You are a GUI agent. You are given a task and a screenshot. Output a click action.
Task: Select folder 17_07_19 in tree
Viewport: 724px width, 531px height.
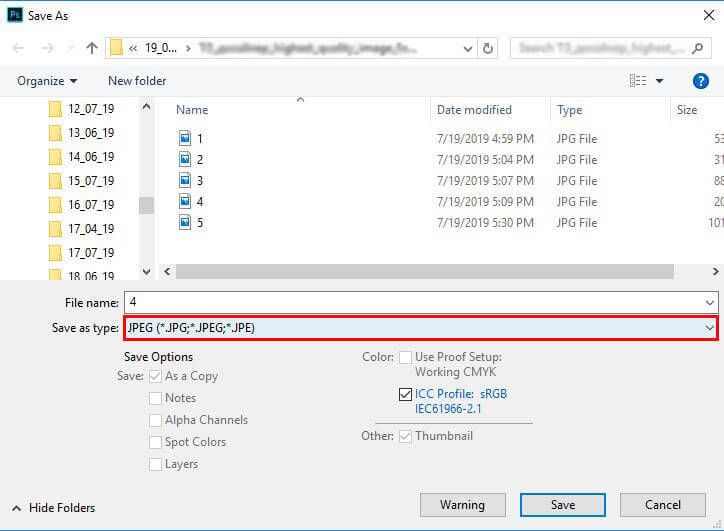82,253
